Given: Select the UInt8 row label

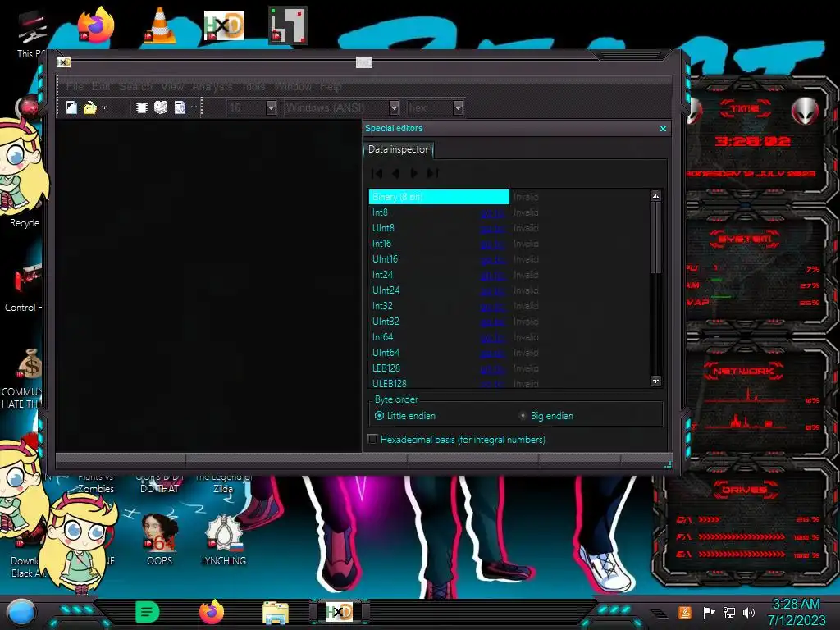Looking at the screenshot, I should (383, 228).
